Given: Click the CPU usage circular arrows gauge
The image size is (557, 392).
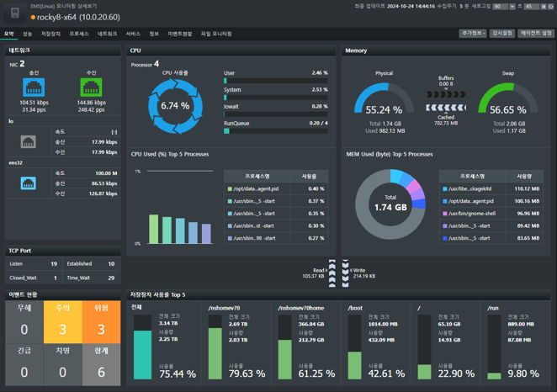Looking at the screenshot, I should (175, 106).
